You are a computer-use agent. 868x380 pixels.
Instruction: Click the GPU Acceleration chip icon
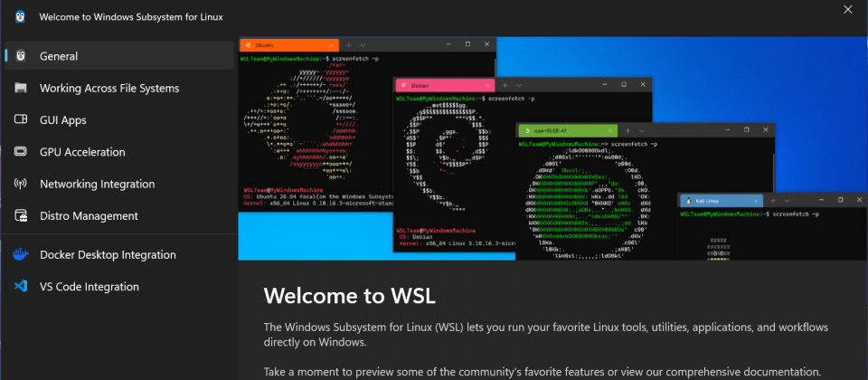21,152
